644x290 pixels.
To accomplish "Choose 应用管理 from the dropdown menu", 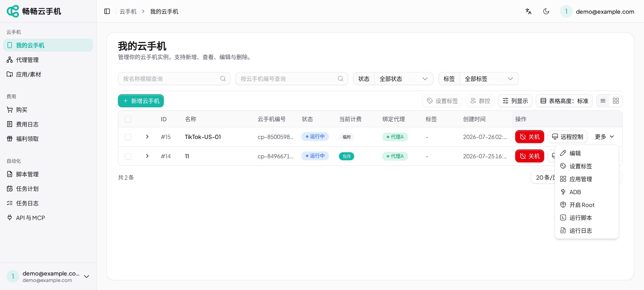I will point(586,179).
